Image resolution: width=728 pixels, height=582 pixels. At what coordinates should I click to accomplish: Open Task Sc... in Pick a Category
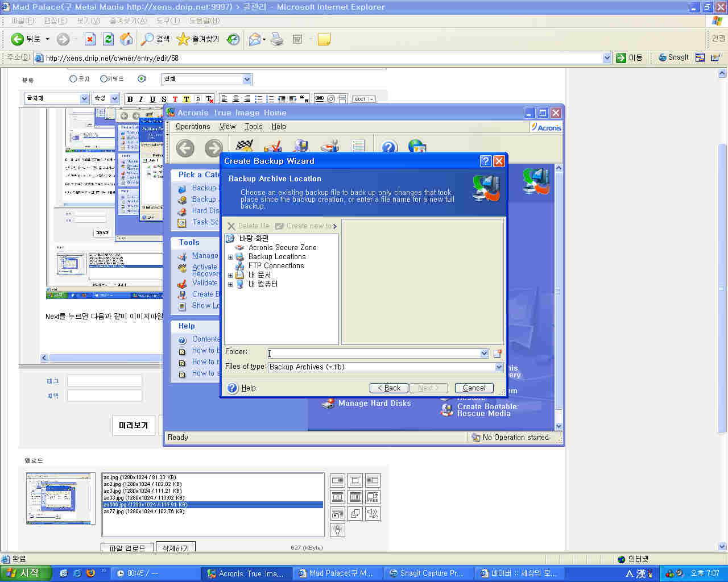tap(198, 222)
